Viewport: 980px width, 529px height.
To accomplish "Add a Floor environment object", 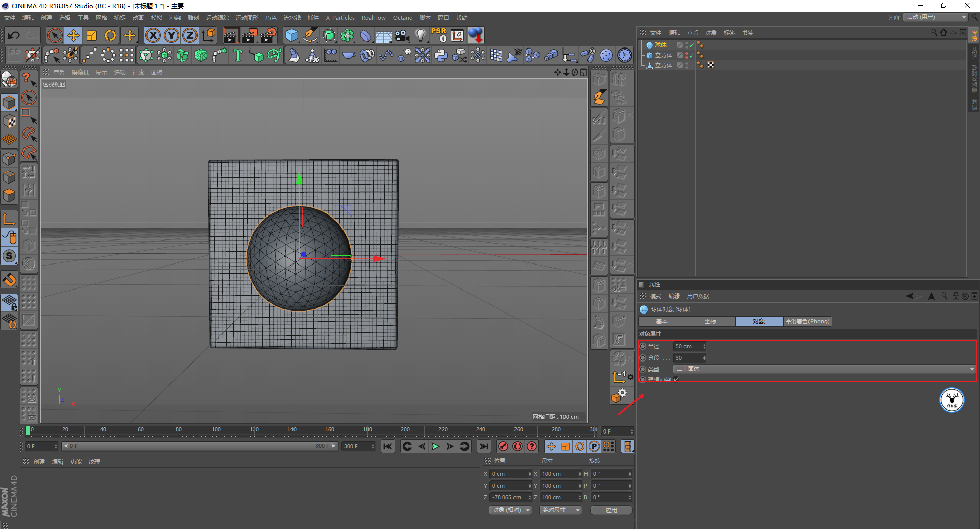I will (x=383, y=35).
